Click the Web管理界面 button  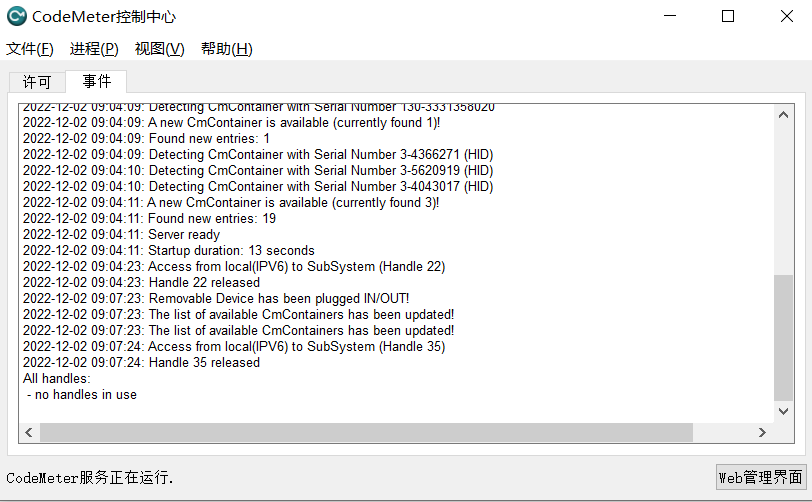point(761,477)
